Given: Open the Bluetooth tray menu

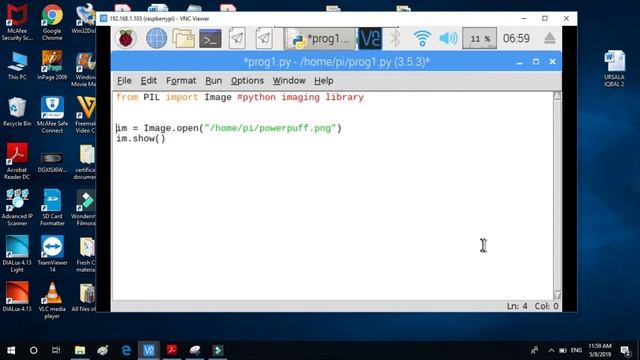Looking at the screenshot, I should point(395,39).
